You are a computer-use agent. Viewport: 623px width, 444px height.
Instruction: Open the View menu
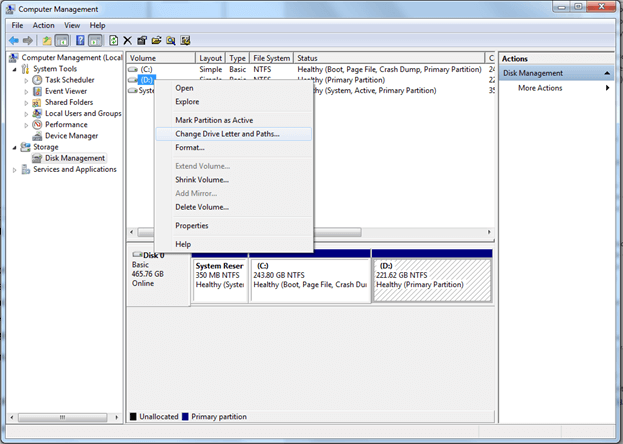[72, 25]
